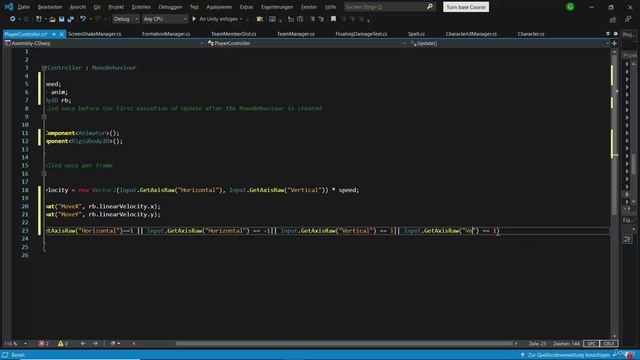Click the folder browse toolbar icon after start
This screenshot has width=640, height=360.
pyautogui.click(x=260, y=19)
